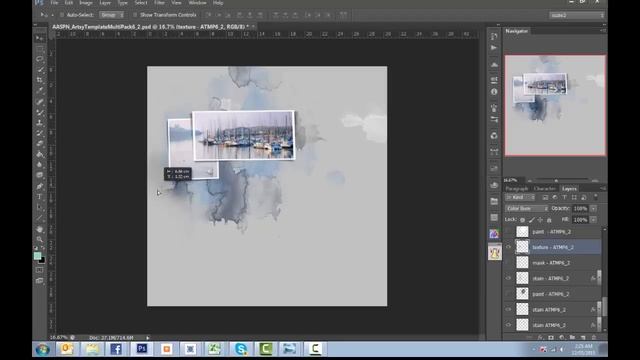Open the Opacity slider arrow
The height and width of the screenshot is (360, 640).
[x=593, y=209]
